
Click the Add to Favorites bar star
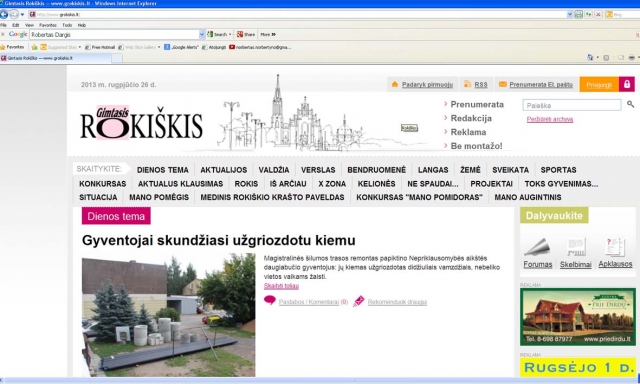tap(34, 47)
